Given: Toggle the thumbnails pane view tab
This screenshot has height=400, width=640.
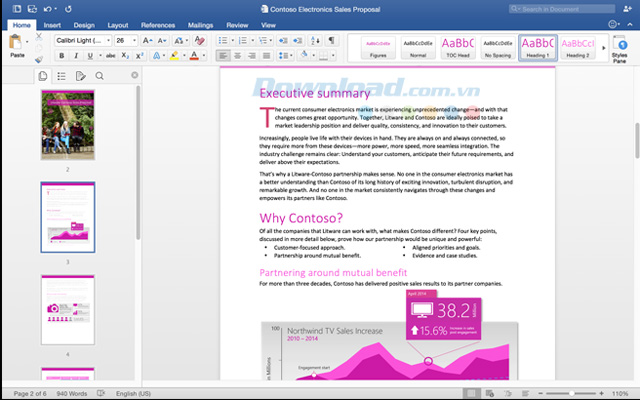Looking at the screenshot, I should pyautogui.click(x=44, y=76).
